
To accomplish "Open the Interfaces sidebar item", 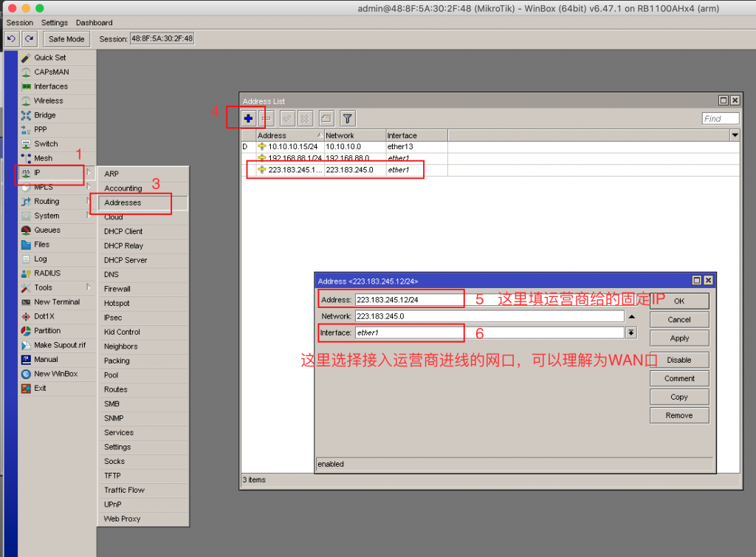I will tap(57, 86).
